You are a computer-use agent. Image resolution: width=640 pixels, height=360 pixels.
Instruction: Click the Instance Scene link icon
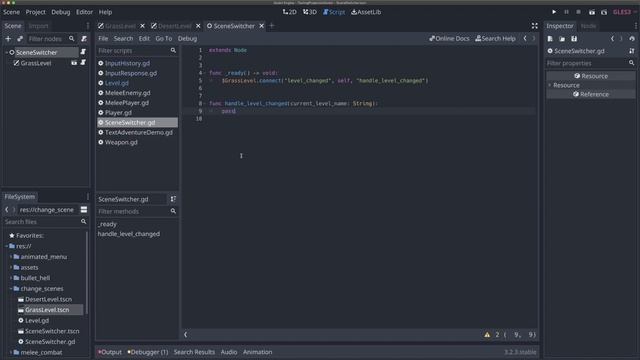(x=20, y=39)
